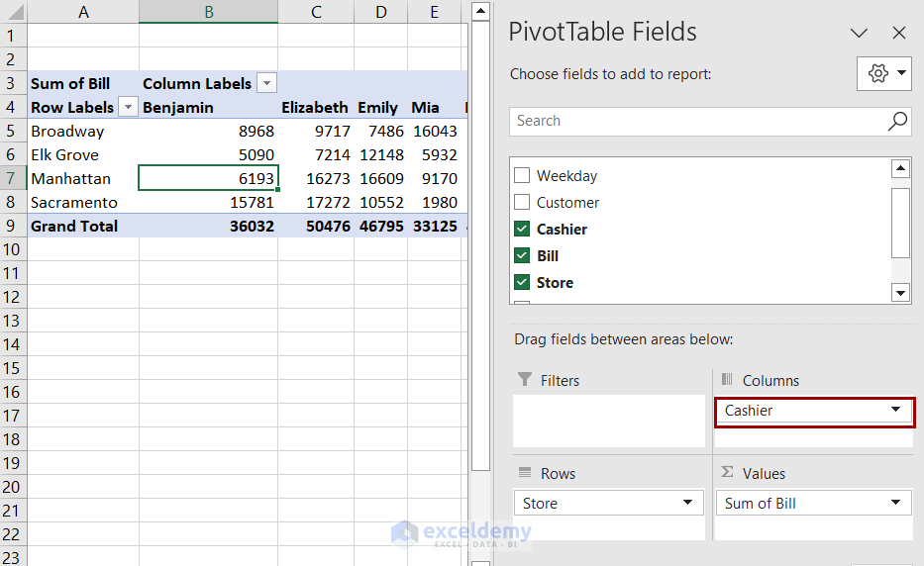Viewport: 924px width, 566px height.
Task: Open the Store dropdown in Rows area
Action: pyautogui.click(x=687, y=503)
